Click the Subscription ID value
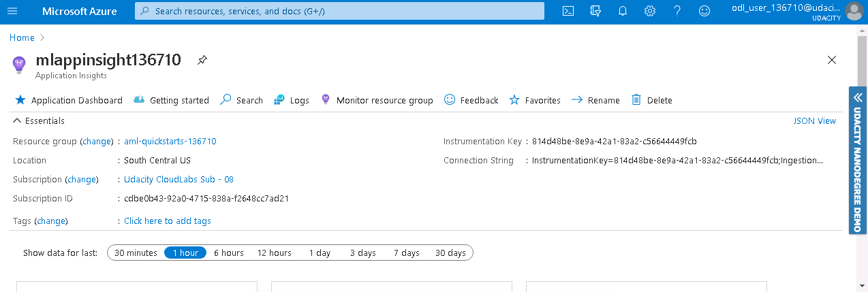The height and width of the screenshot is (292, 868). tap(206, 199)
